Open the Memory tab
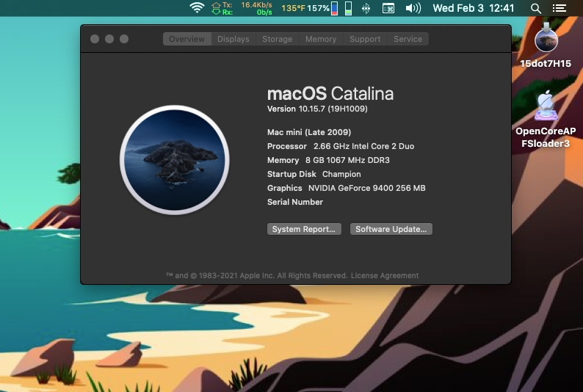 click(321, 39)
